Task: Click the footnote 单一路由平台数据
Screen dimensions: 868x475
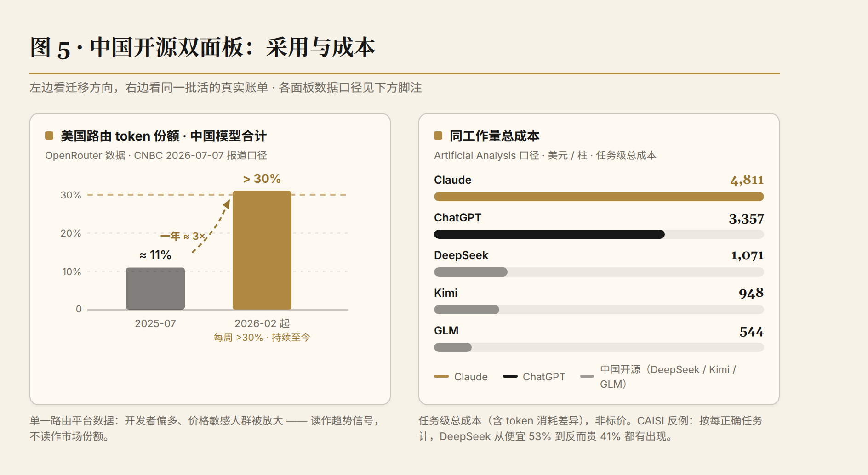Action: point(206,428)
